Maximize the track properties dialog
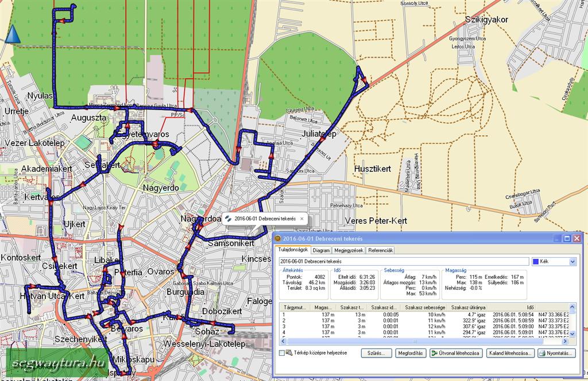The height and width of the screenshot is (381, 588). 567,238
